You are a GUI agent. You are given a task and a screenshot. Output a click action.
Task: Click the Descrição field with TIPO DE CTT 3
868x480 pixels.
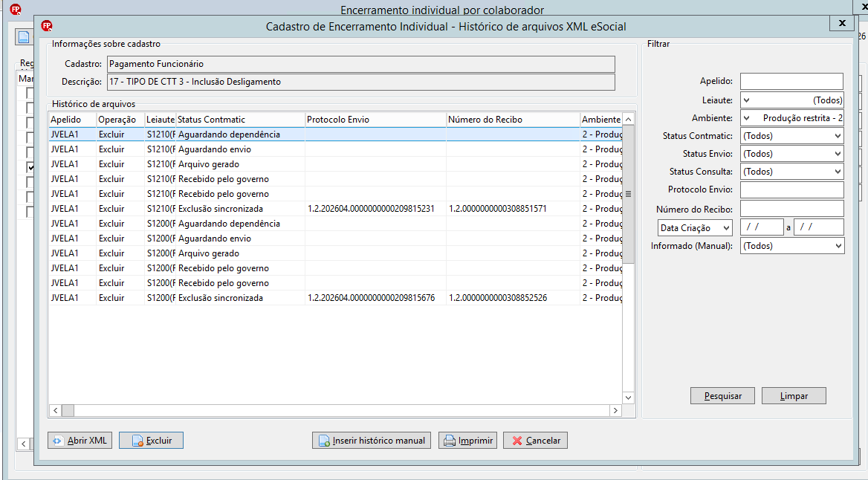(x=361, y=82)
